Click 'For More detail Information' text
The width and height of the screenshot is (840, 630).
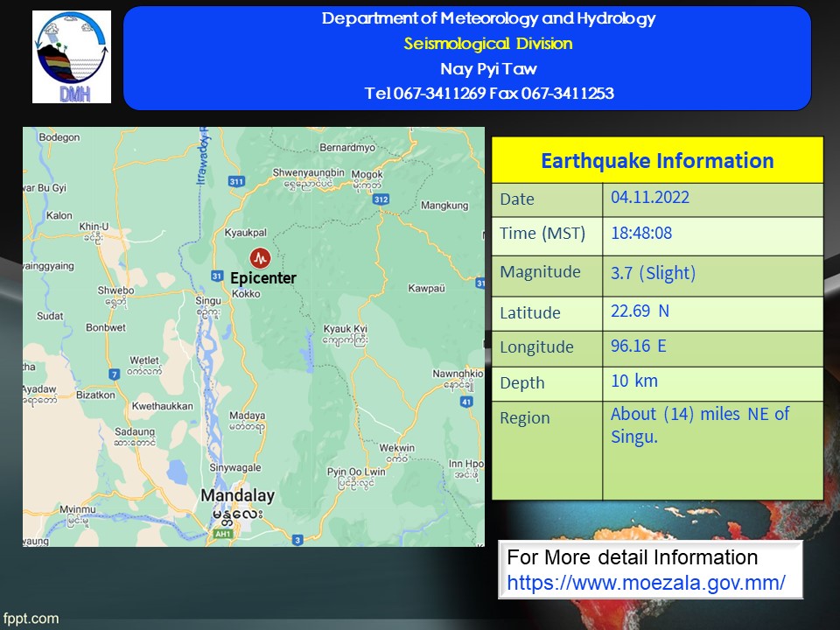pos(632,557)
